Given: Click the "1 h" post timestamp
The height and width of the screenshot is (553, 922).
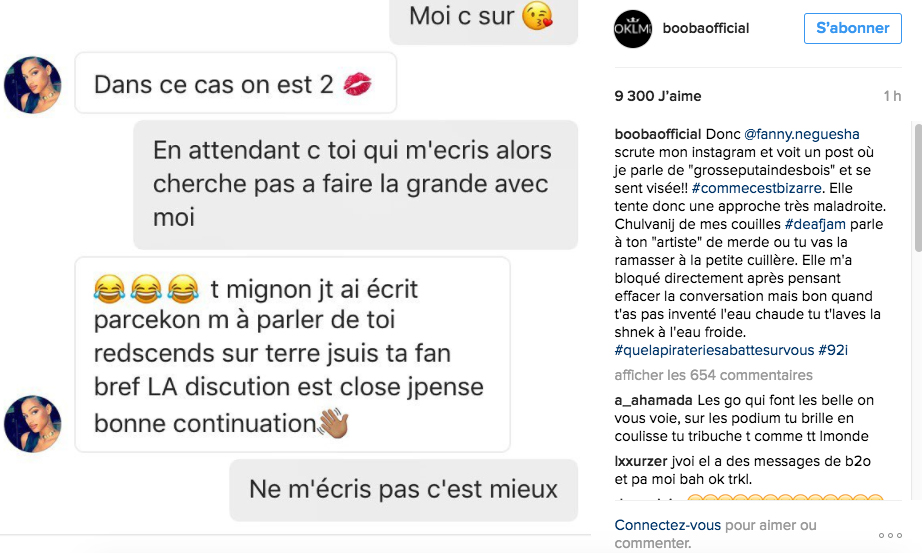Looking at the screenshot, I should pyautogui.click(x=892, y=96).
